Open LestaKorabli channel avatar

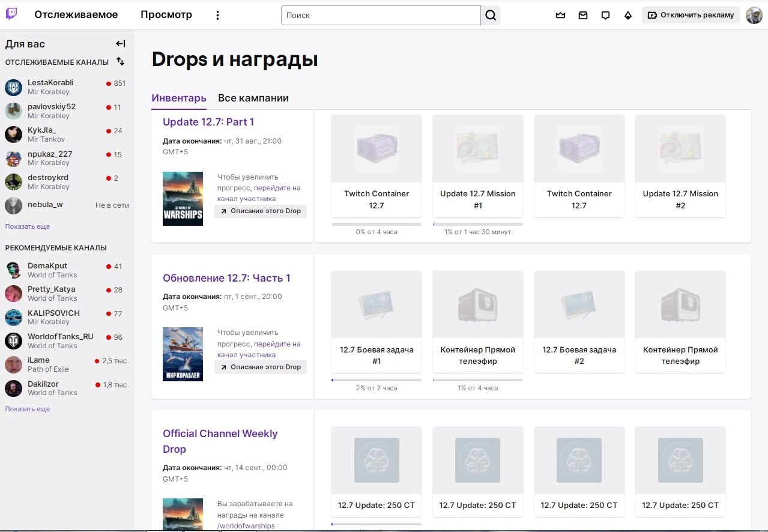point(14,87)
